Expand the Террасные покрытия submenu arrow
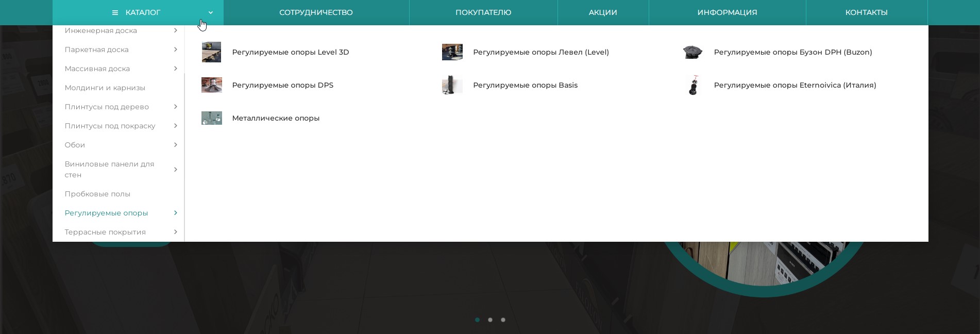Screen dimensions: 980x334 (176, 232)
